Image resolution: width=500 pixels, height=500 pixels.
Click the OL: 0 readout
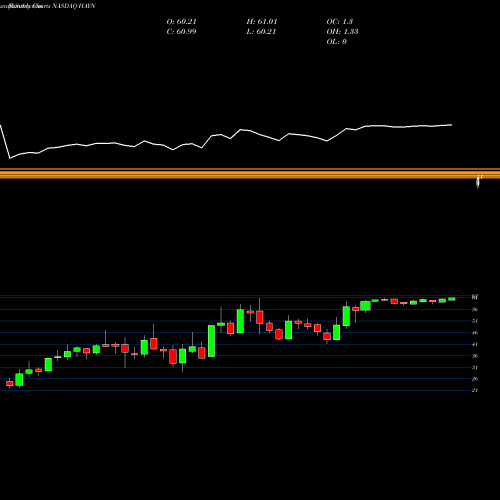point(336,42)
